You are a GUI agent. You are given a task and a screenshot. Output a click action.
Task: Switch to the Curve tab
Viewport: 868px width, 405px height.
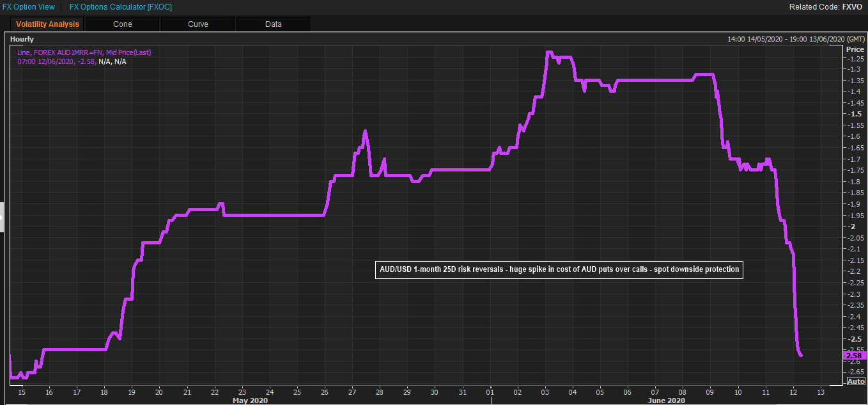[x=198, y=24]
